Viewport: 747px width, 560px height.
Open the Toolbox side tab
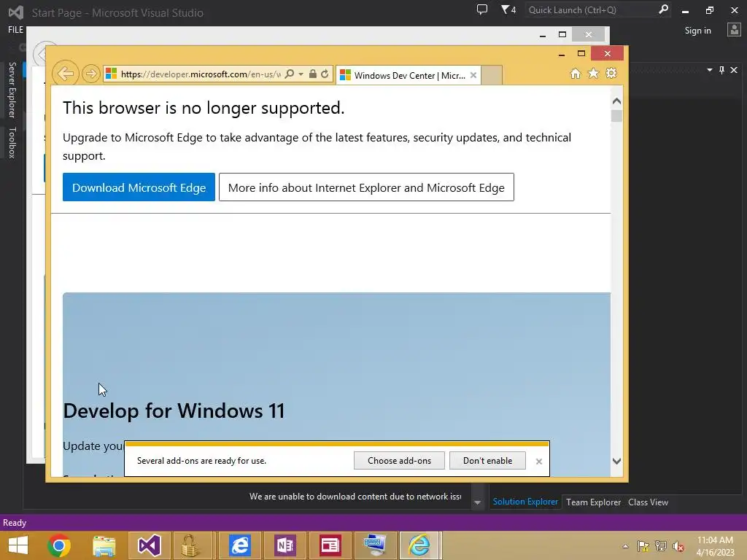12,142
